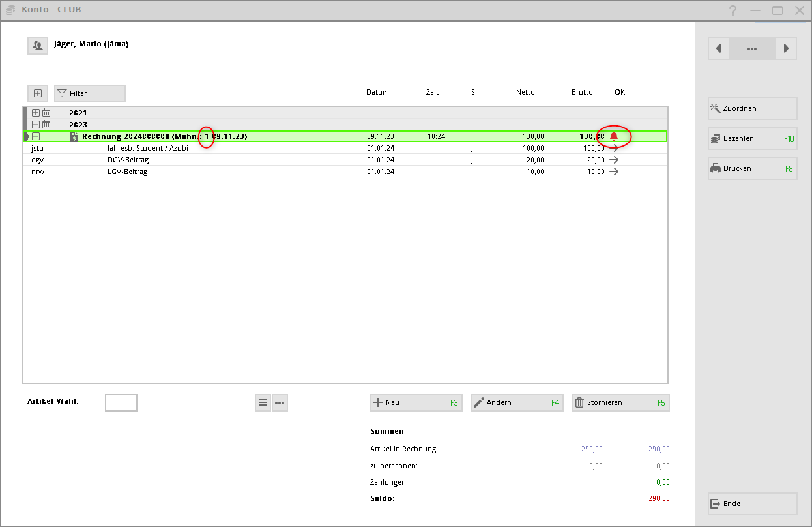Image resolution: width=812 pixels, height=527 pixels.
Task: Go to previous account with left arrow
Action: (x=718, y=49)
